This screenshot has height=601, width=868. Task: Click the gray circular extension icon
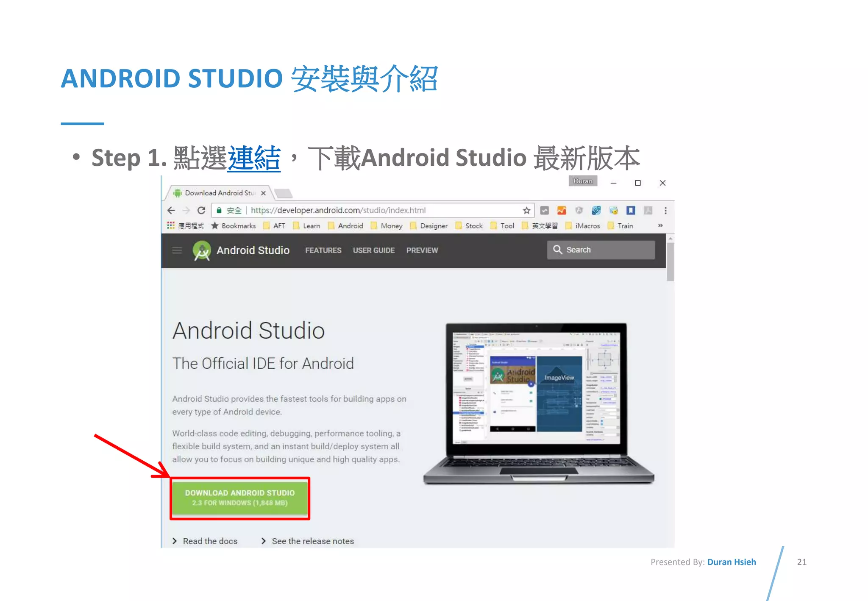point(579,210)
